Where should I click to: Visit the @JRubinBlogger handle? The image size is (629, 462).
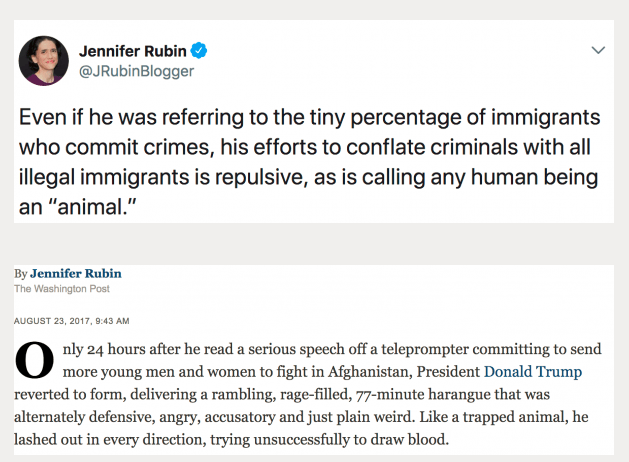coord(136,71)
